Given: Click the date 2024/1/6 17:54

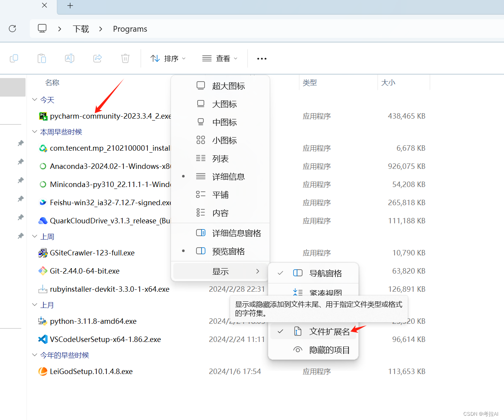Looking at the screenshot, I should [235, 371].
